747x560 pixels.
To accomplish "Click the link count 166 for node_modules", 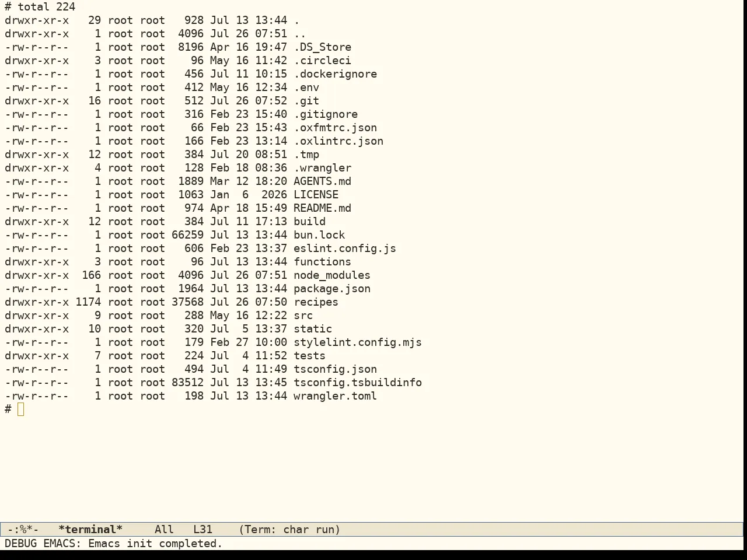I will 91,275.
